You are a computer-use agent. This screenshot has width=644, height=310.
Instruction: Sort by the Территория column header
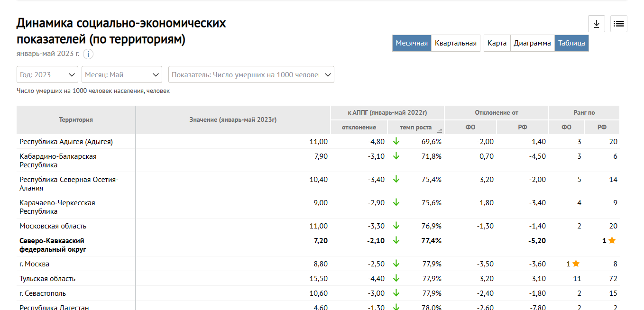point(76,120)
